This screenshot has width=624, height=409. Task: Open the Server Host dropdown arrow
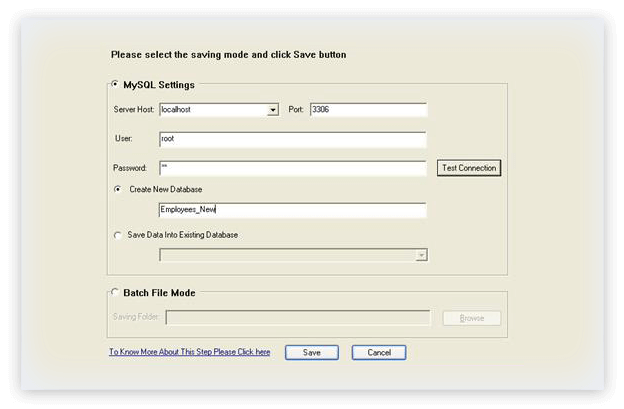[273, 110]
